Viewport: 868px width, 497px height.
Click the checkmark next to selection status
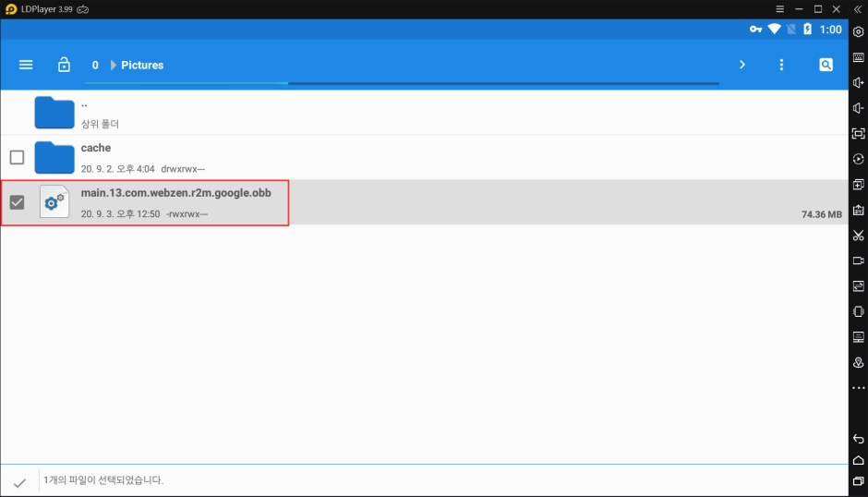pyautogui.click(x=19, y=481)
